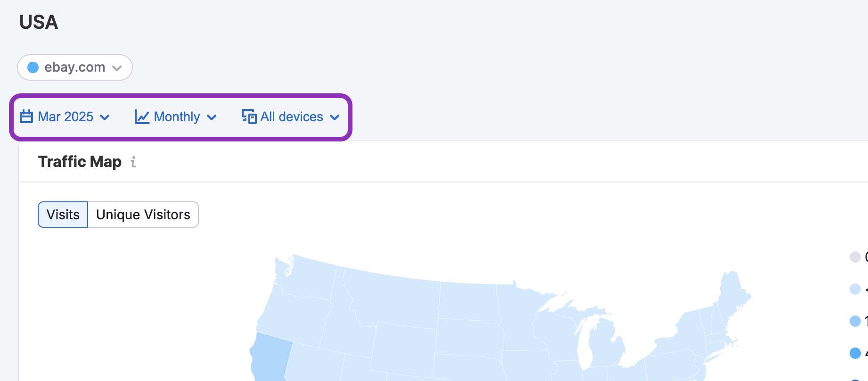Click the largest blue legend circle
The image size is (868, 381).
tap(854, 353)
